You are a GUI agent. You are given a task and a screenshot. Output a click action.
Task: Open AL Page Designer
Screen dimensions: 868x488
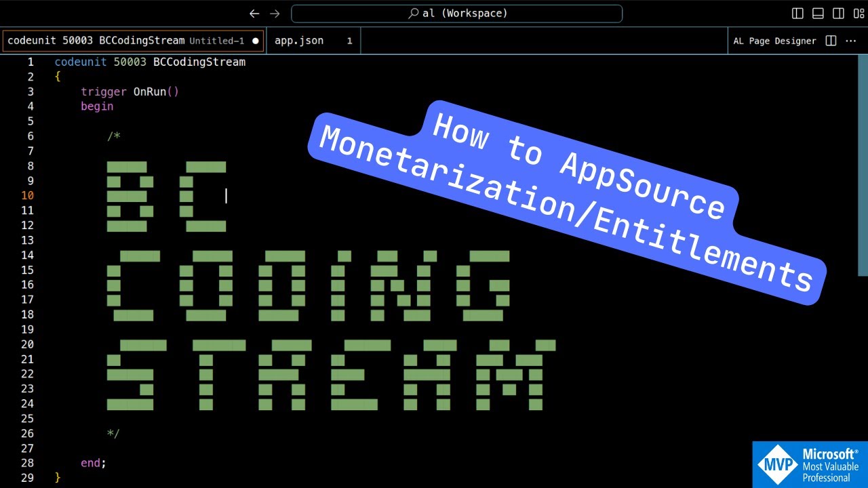[774, 41]
